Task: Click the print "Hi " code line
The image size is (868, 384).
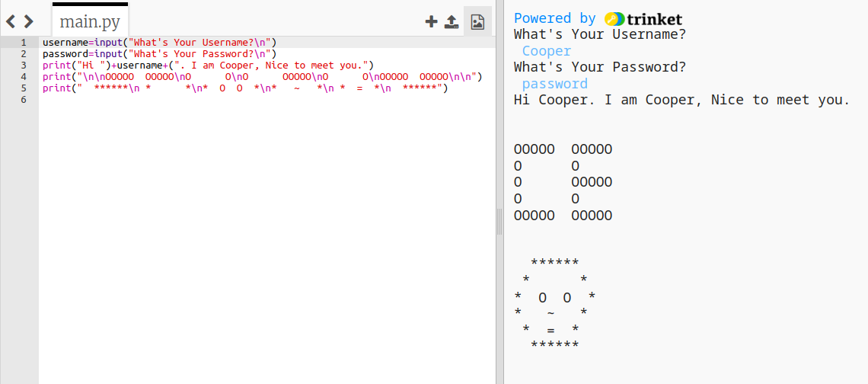Action: (x=207, y=66)
